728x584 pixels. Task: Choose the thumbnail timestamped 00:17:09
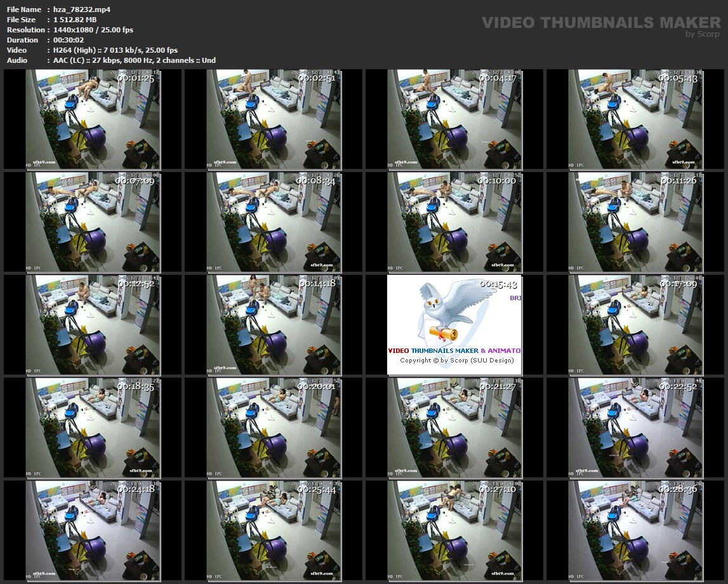pyautogui.click(x=635, y=324)
